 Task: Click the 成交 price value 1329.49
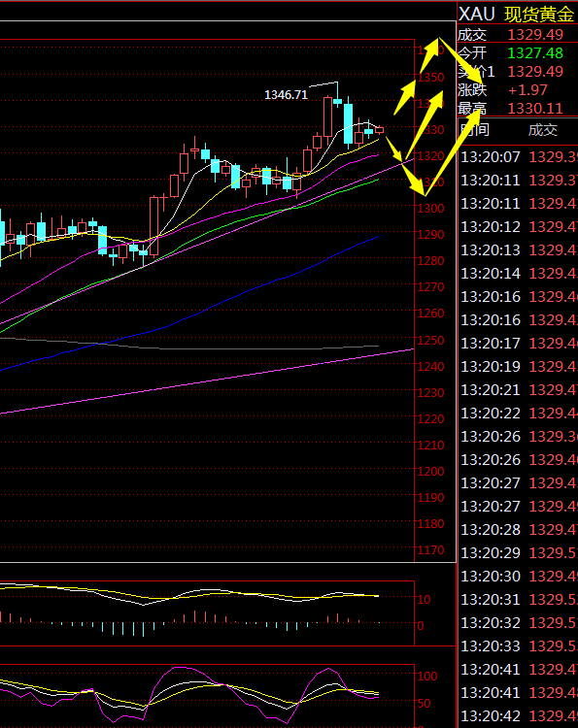(535, 35)
